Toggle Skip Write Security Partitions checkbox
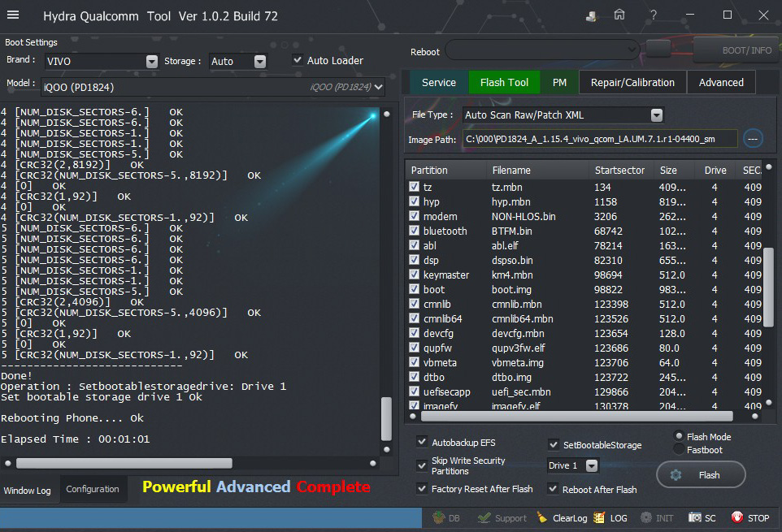Image resolution: width=782 pixels, height=532 pixels. click(x=422, y=465)
